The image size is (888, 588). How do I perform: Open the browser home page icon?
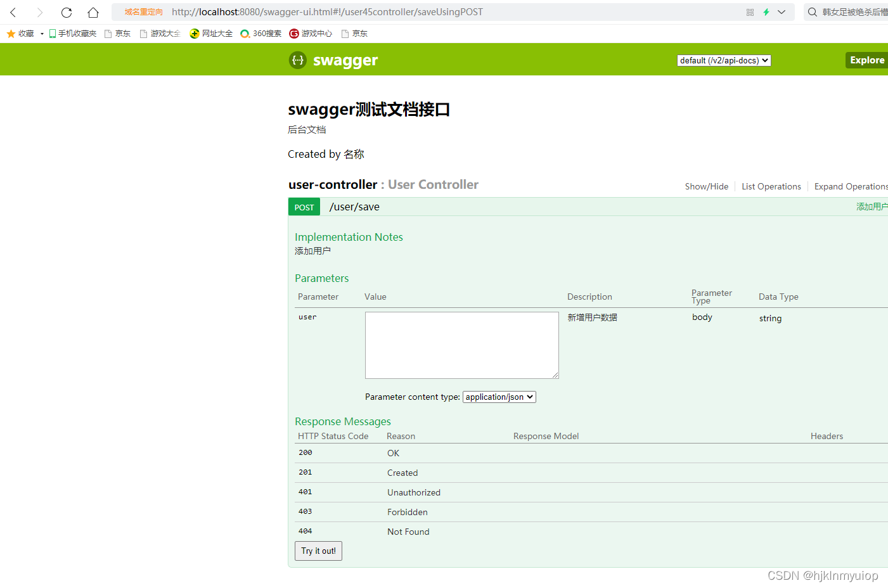[x=93, y=12]
